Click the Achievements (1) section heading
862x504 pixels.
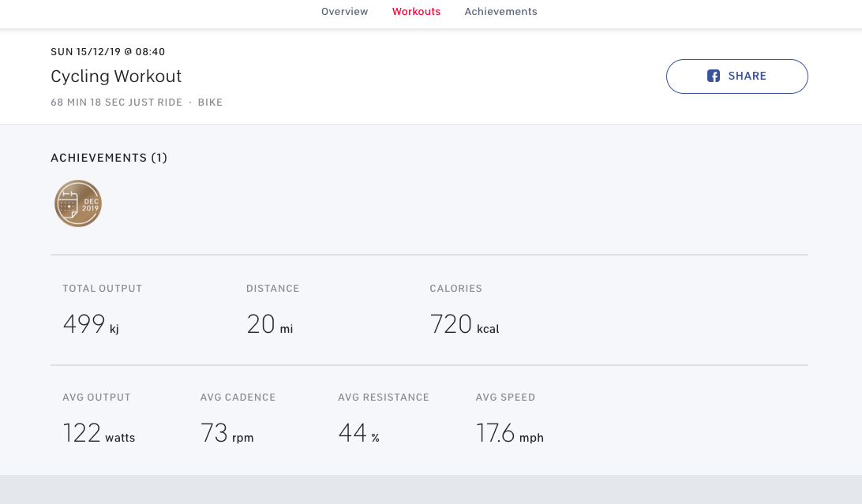109,158
